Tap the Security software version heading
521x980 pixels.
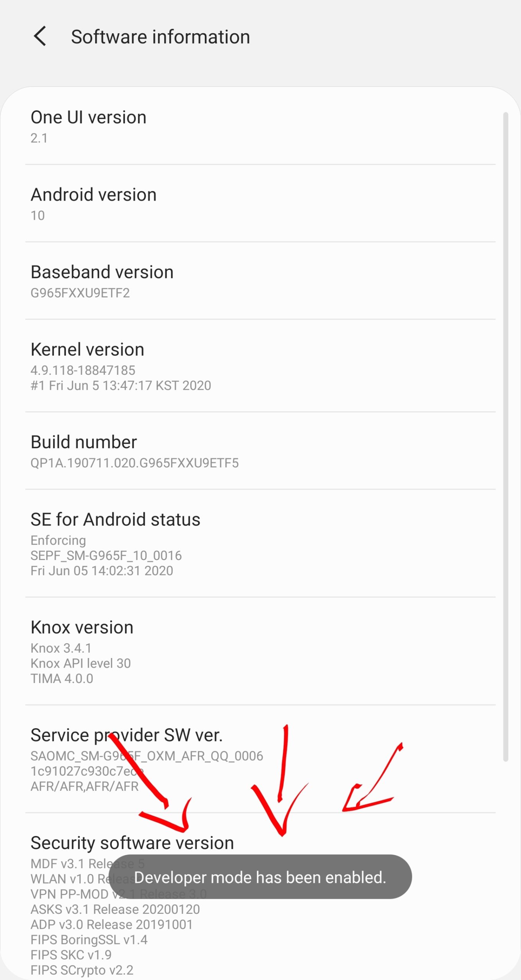tap(132, 843)
